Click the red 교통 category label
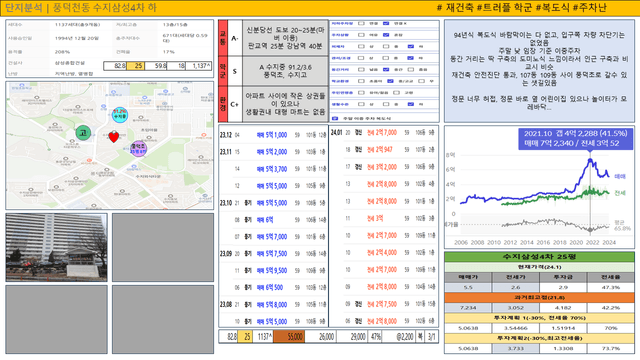640x360 pixels. tap(223, 38)
